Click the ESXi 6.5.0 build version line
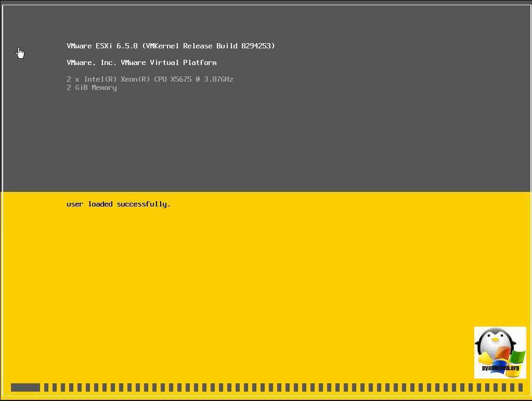 tap(171, 46)
